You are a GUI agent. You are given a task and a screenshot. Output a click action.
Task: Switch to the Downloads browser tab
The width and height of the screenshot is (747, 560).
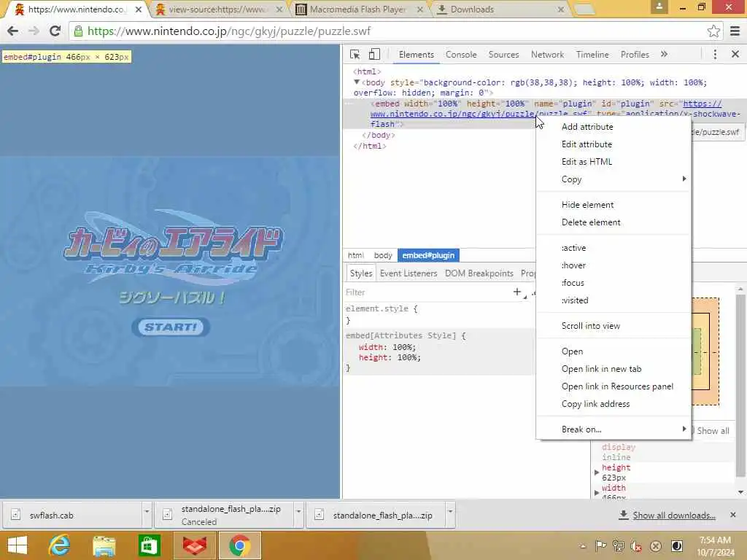tap(499, 9)
